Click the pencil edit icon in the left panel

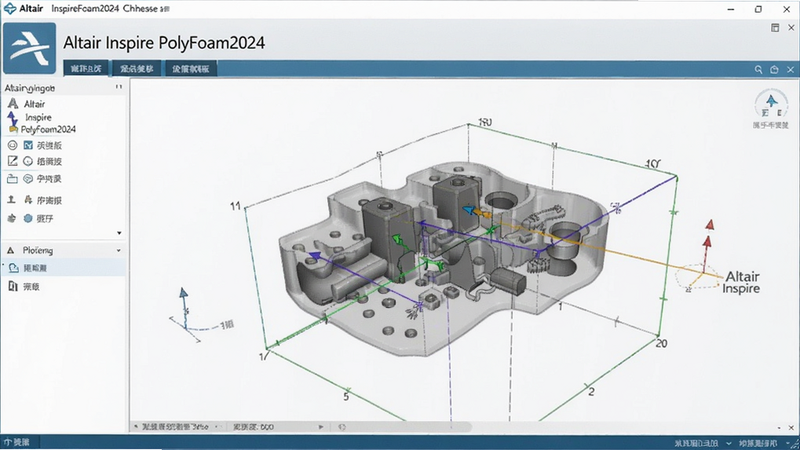pos(13,161)
